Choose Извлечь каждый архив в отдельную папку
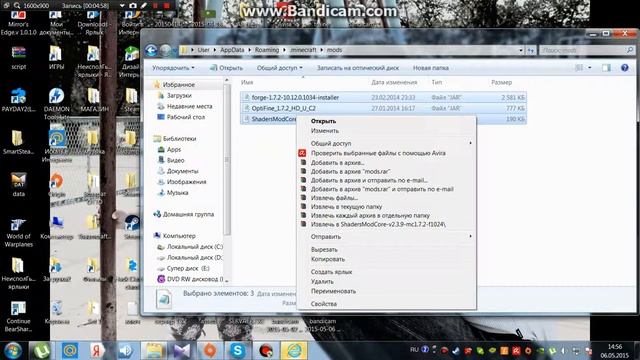This screenshot has height=360, width=640. point(370,216)
